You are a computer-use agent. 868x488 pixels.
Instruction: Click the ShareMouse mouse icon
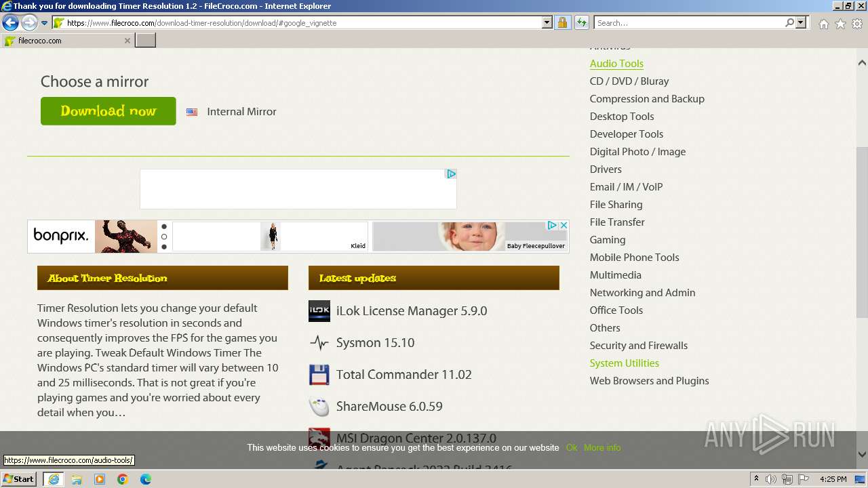319,407
